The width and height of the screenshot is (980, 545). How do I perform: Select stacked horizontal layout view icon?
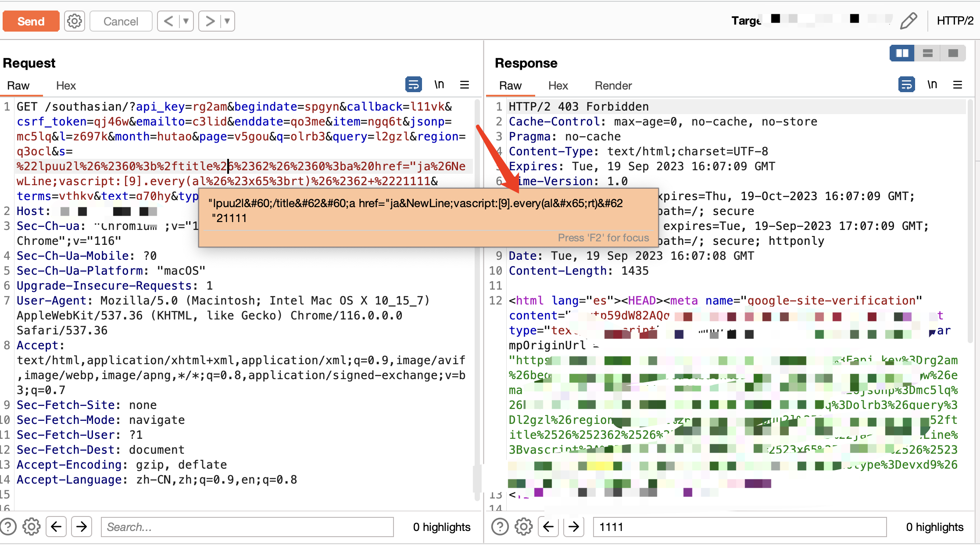(927, 53)
